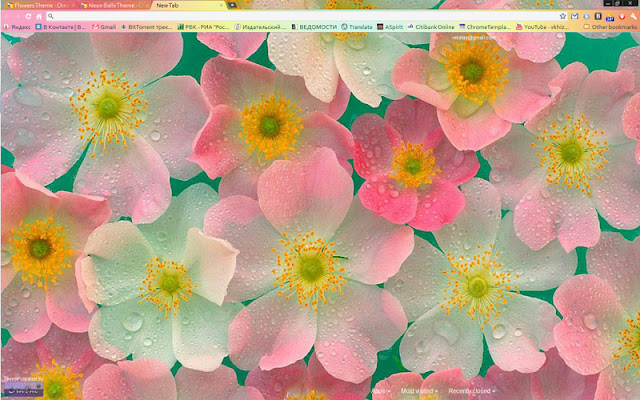This screenshot has width=640, height=400.
Task: Bookmark this page with the star icon
Action: (563, 16)
